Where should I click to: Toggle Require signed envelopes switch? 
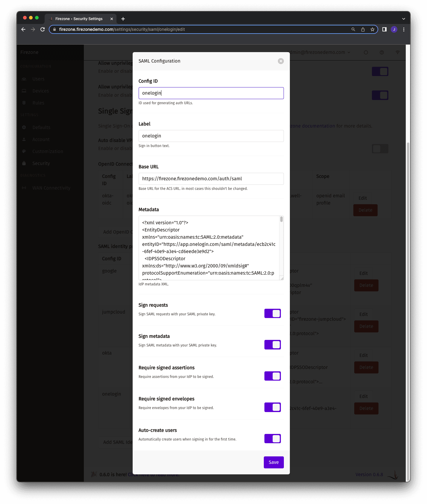tap(272, 407)
